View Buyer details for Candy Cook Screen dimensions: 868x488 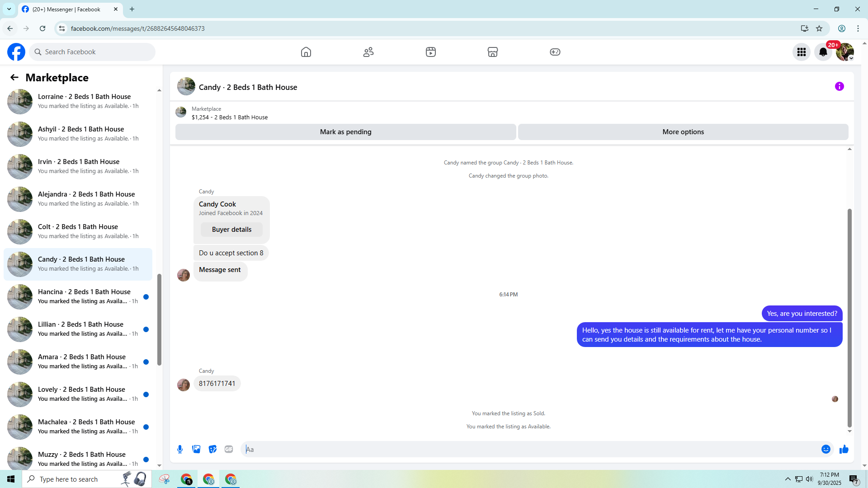coord(231,230)
